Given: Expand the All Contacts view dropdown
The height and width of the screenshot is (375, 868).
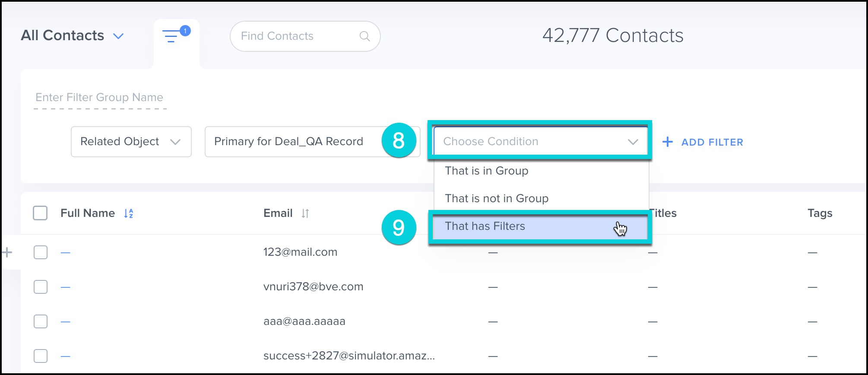Looking at the screenshot, I should pyautogui.click(x=118, y=36).
